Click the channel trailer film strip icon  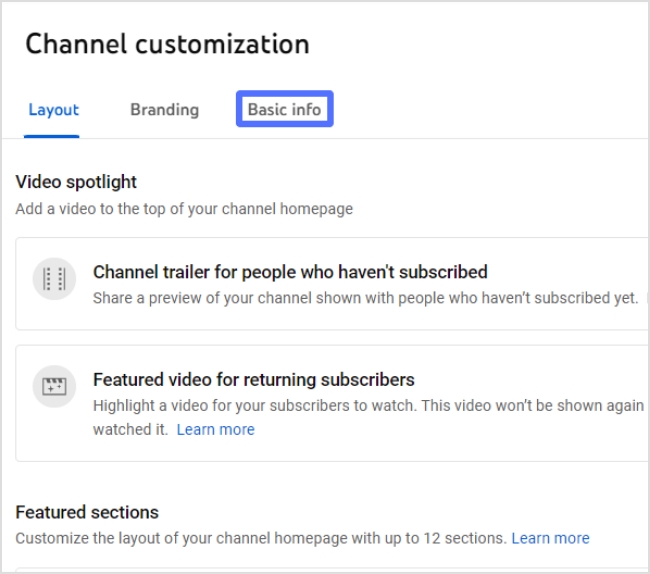[x=54, y=279]
